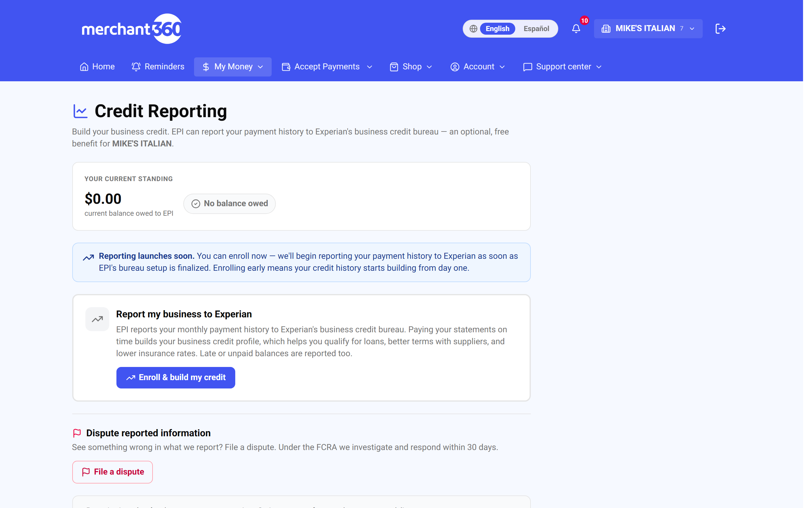
Task: Click the YOUR CURRENT STANDING label
Action: [x=128, y=179]
